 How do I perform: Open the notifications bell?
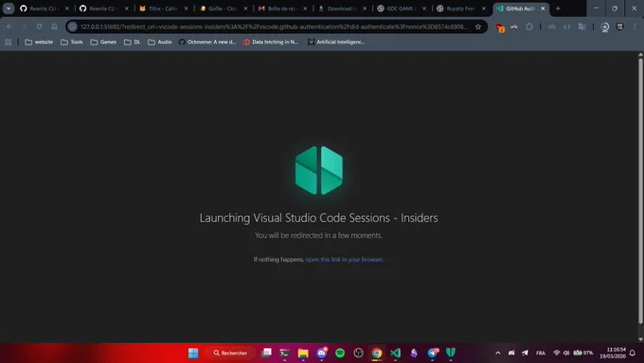(633, 353)
